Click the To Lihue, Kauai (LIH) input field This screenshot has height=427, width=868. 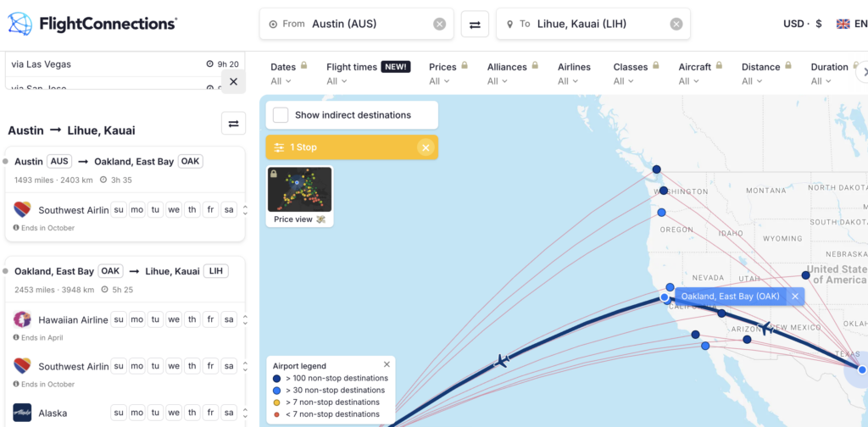[x=593, y=24]
